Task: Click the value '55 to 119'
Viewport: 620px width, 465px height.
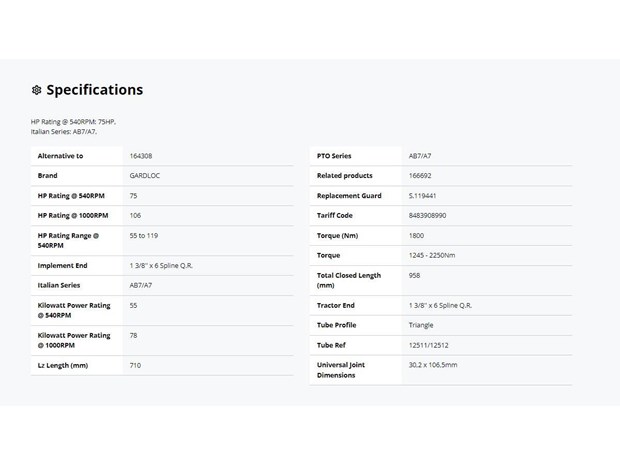Action: point(144,236)
